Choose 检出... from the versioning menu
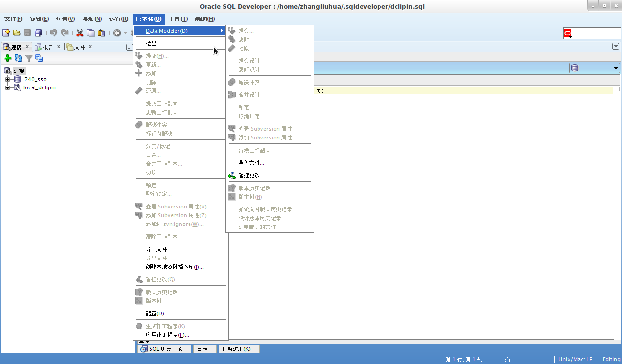The width and height of the screenshot is (622, 364). [180, 43]
